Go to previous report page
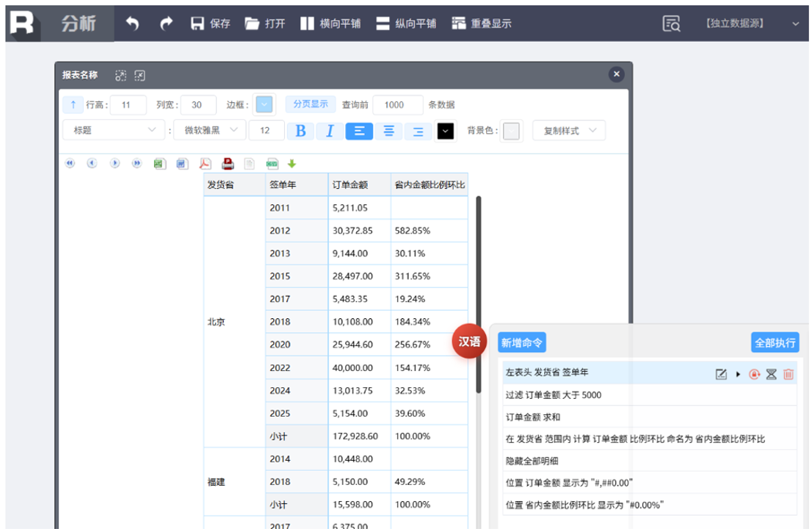Viewport: 812px width, 529px height. pyautogui.click(x=93, y=164)
